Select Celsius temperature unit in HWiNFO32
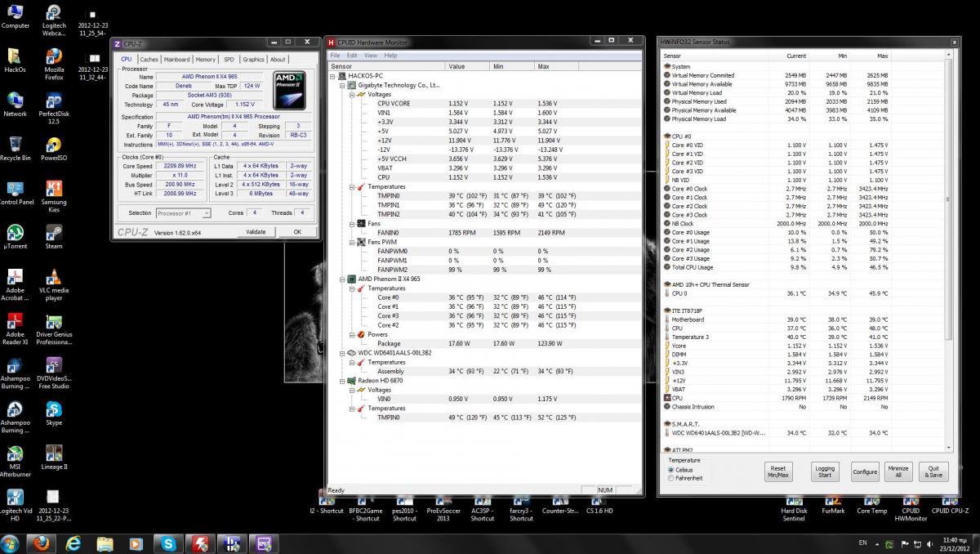The image size is (980, 554). click(x=671, y=470)
